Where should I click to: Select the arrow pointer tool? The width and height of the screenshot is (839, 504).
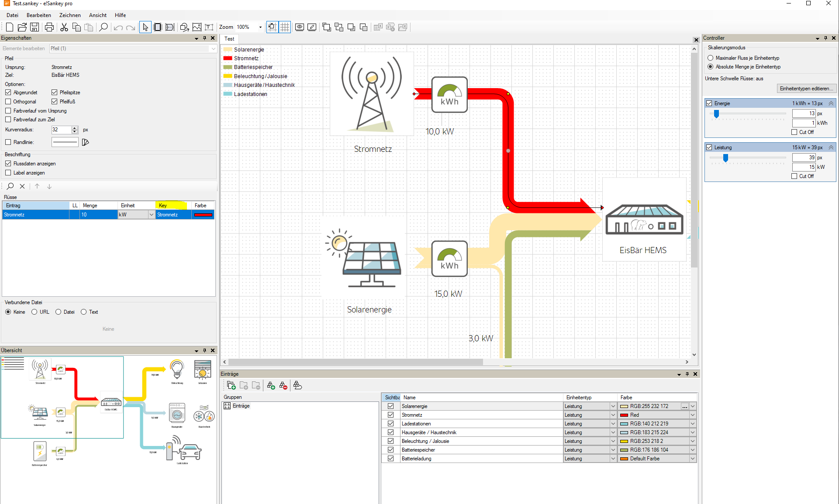[145, 27]
